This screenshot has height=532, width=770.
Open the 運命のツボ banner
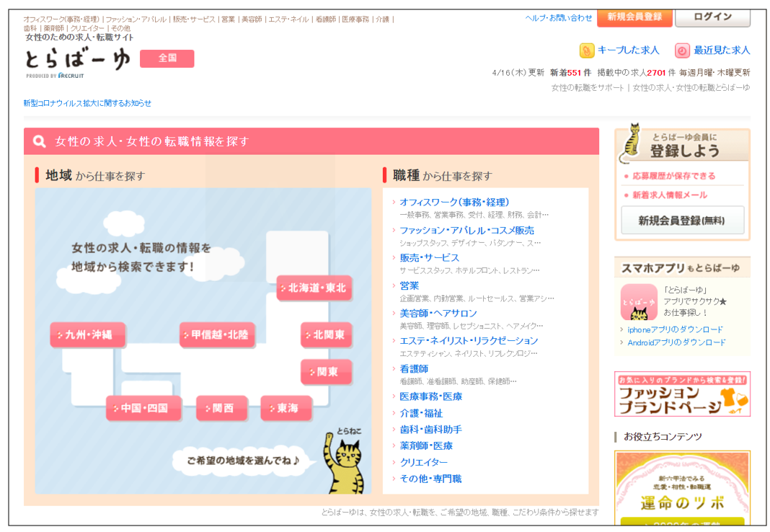tap(682, 490)
